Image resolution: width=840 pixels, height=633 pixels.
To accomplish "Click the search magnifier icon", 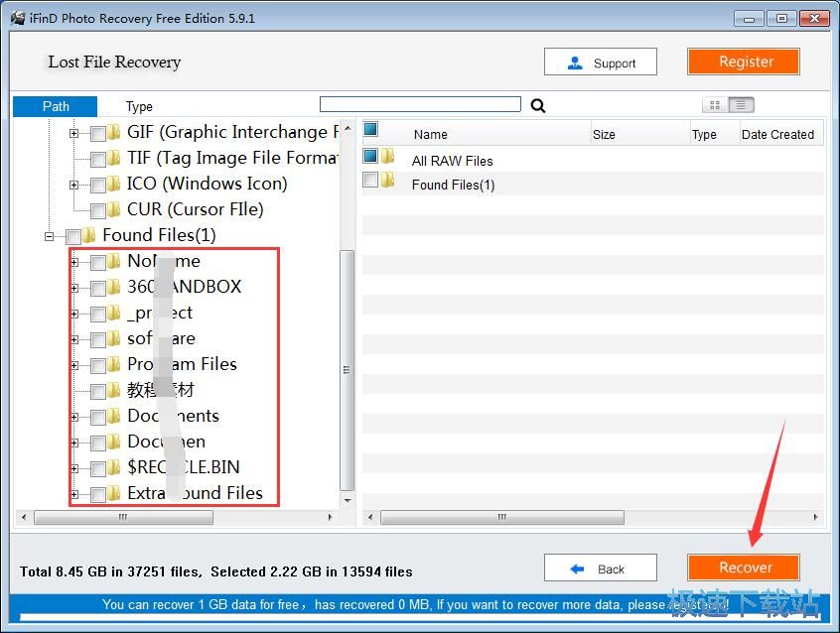I will click(538, 106).
